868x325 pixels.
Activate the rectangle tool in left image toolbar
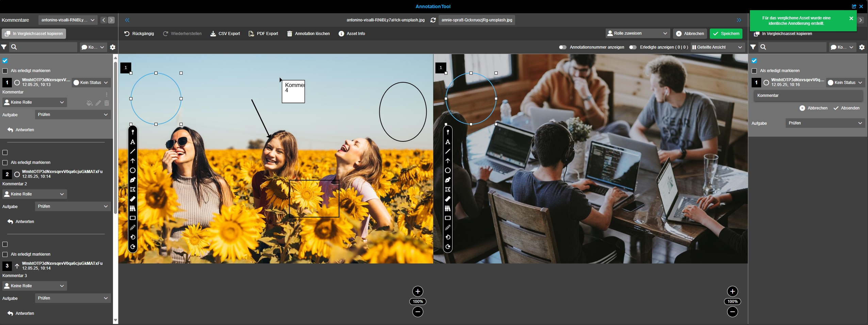click(133, 218)
